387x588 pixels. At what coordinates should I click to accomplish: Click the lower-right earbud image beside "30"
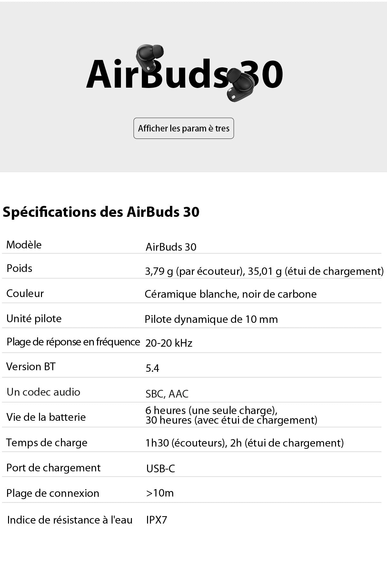(240, 84)
